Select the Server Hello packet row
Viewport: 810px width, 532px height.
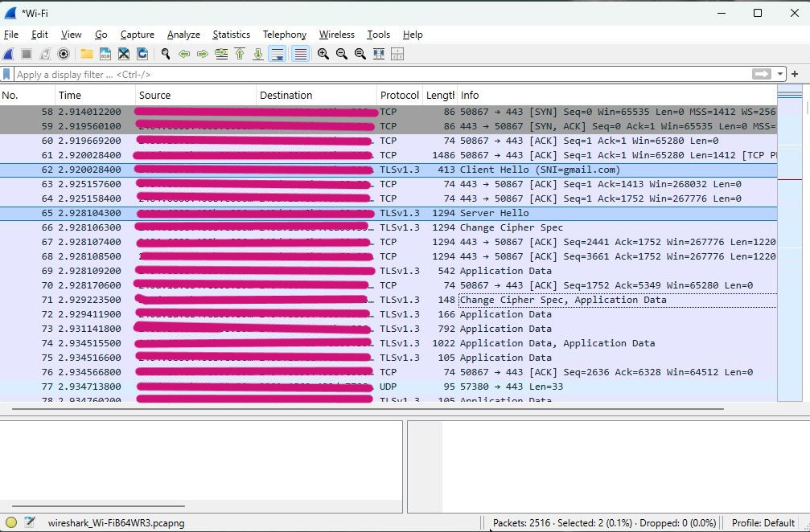389,213
